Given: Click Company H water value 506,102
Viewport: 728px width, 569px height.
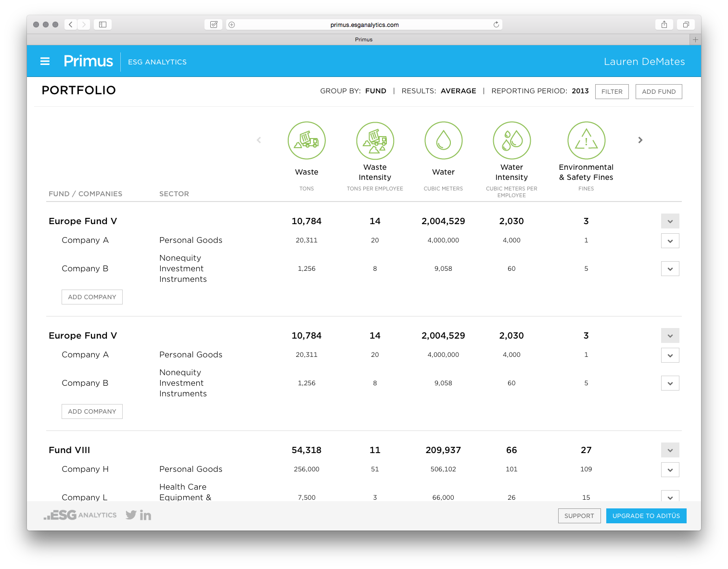Looking at the screenshot, I should pyautogui.click(x=443, y=469).
